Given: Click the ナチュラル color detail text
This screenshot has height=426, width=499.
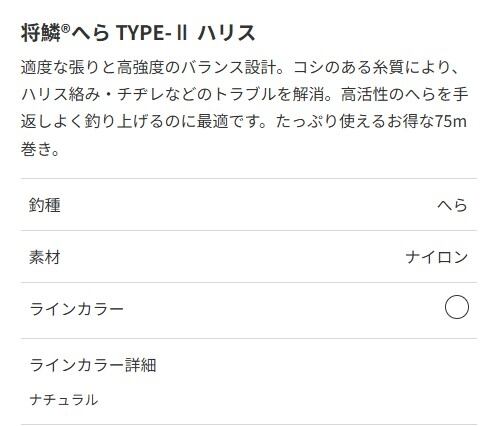Looking at the screenshot, I should click(x=64, y=400).
